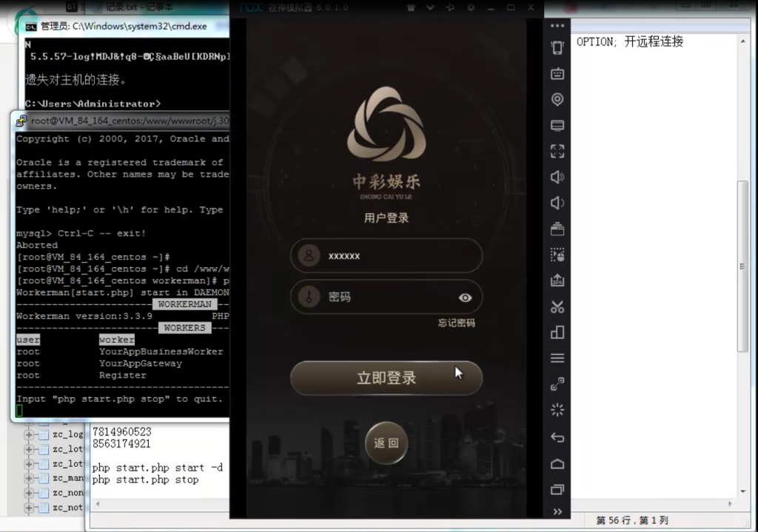Click the 密码 password input field
The image size is (758, 532).
point(386,297)
